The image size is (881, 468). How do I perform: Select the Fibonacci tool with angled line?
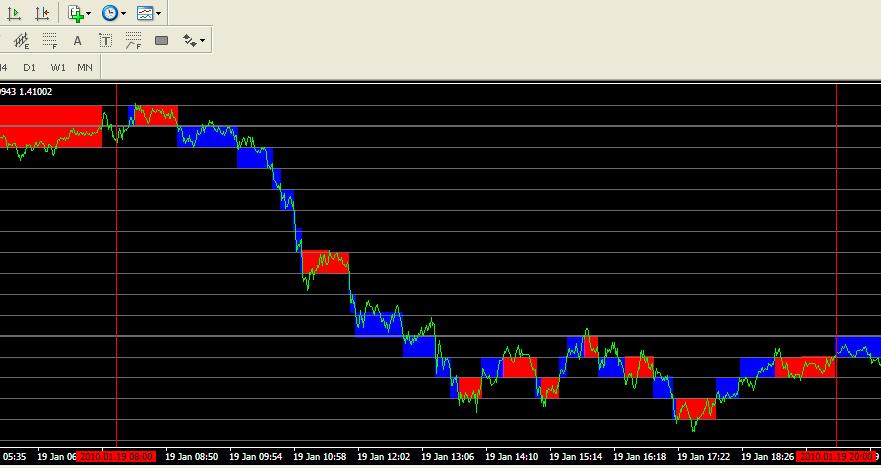[133, 40]
